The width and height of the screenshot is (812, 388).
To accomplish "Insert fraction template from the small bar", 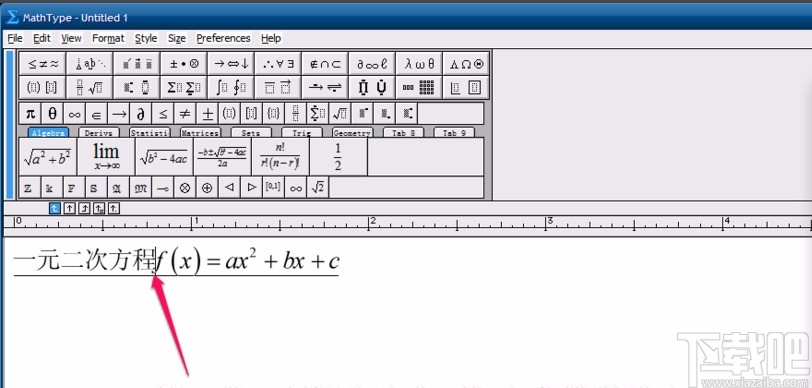I will 295,113.
